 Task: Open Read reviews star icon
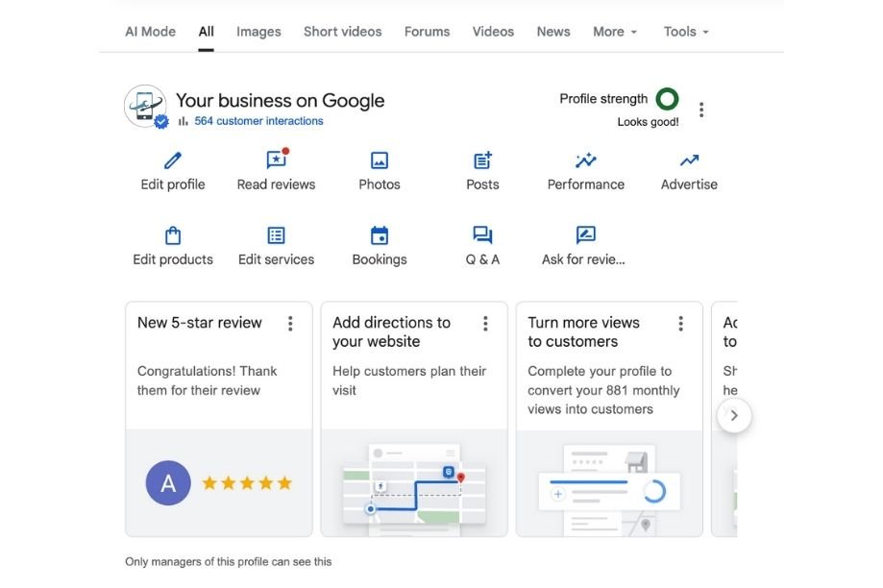coord(277,159)
